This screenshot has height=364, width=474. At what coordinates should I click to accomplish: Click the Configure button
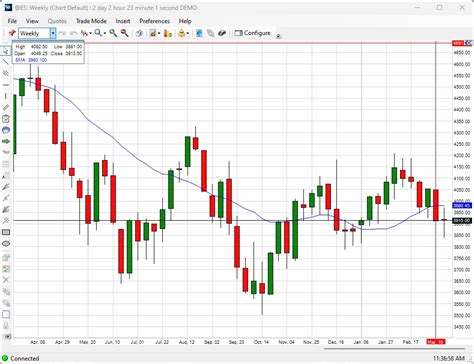(x=253, y=33)
